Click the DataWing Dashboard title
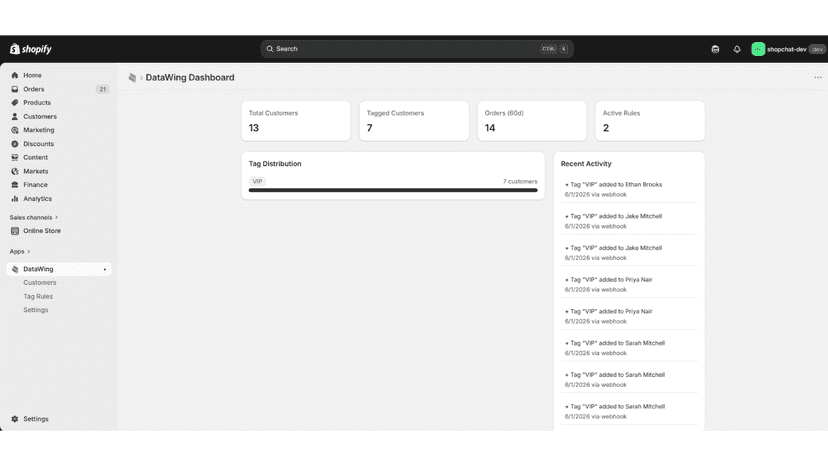The image size is (828, 466). pyautogui.click(x=190, y=78)
